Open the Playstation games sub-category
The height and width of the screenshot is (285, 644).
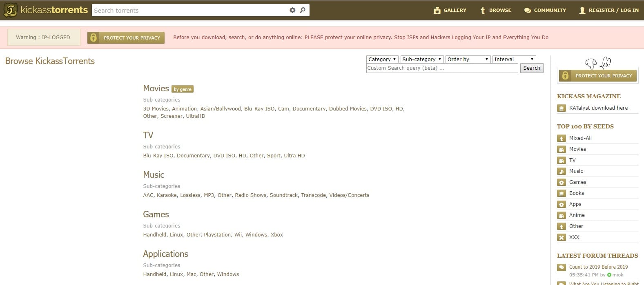(218, 235)
